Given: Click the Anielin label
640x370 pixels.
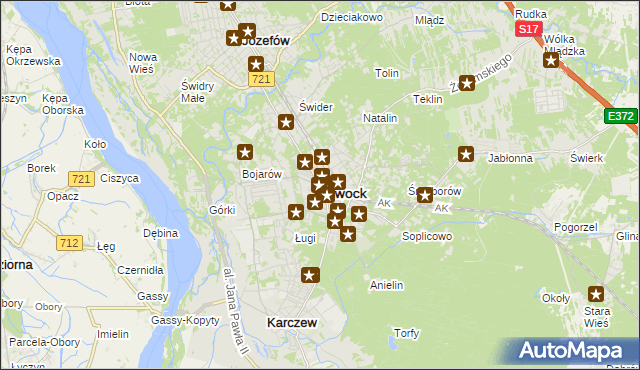Looking at the screenshot, I should click(x=387, y=285).
